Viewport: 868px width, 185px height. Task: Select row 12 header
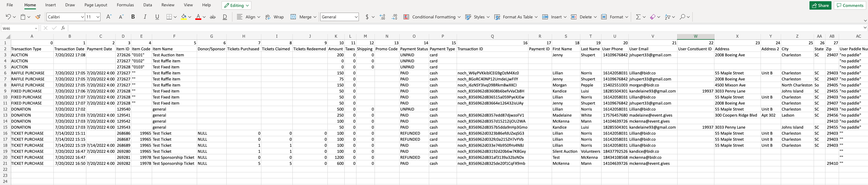pos(5,109)
